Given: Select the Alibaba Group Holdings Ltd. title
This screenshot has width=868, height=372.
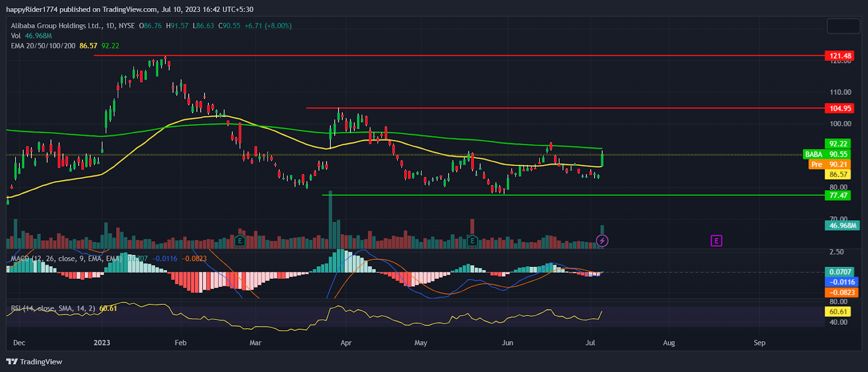Looking at the screenshot, I should 56,25.
